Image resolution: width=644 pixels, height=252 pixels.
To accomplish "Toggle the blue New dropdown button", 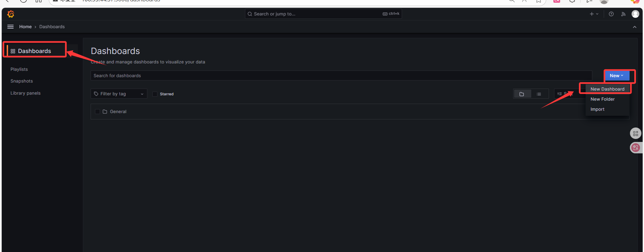I will [x=616, y=76].
